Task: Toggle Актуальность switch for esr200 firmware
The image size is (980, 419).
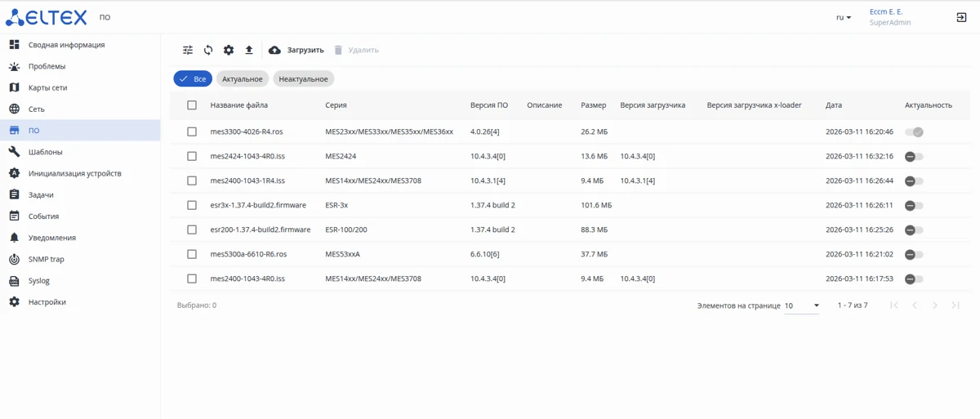Action: point(914,230)
